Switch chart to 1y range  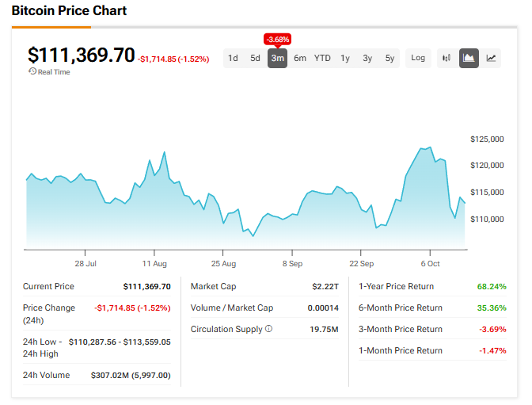tap(345, 58)
